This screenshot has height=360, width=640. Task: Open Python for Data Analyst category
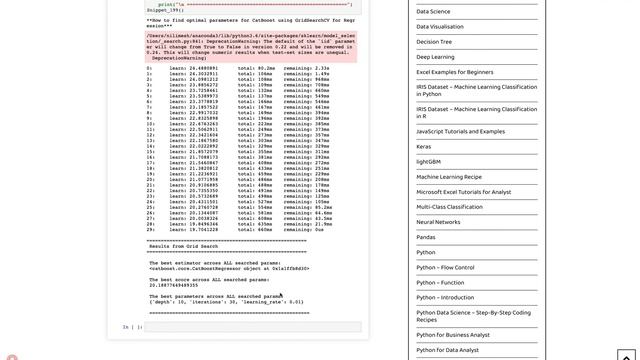447,350
